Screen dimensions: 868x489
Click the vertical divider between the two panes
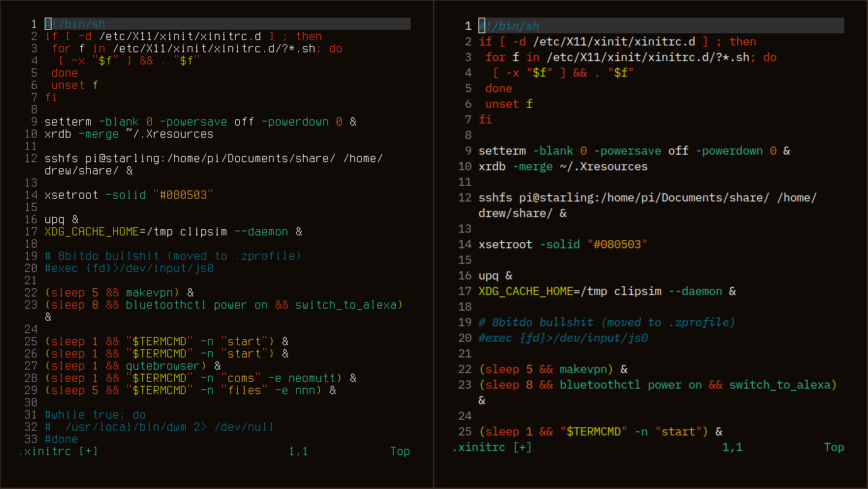434,244
